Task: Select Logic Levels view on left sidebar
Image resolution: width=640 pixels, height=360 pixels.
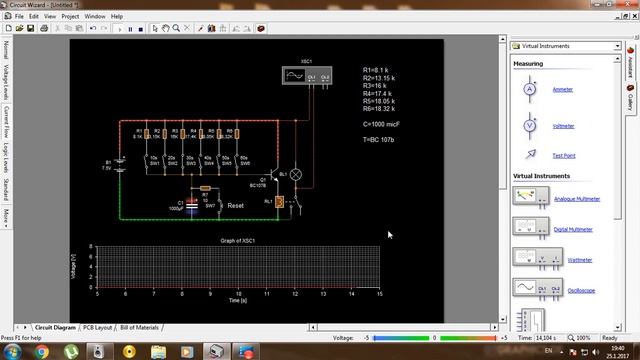Action: [6, 158]
